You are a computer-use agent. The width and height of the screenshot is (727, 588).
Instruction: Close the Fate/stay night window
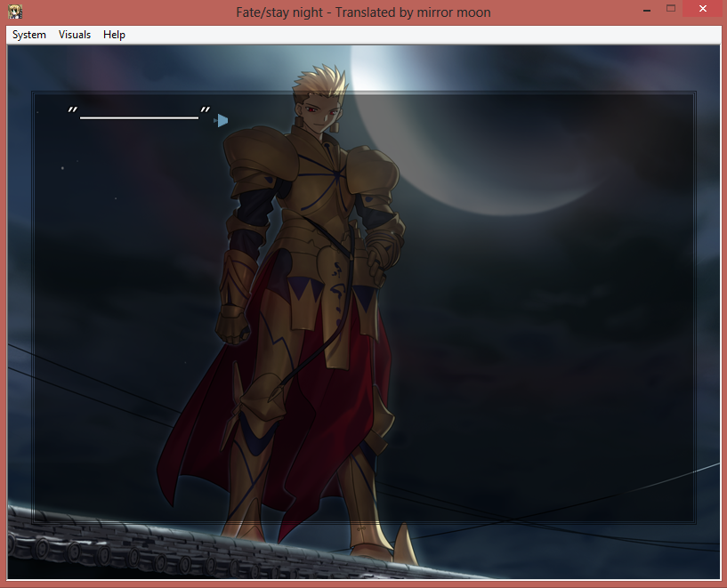point(702,9)
